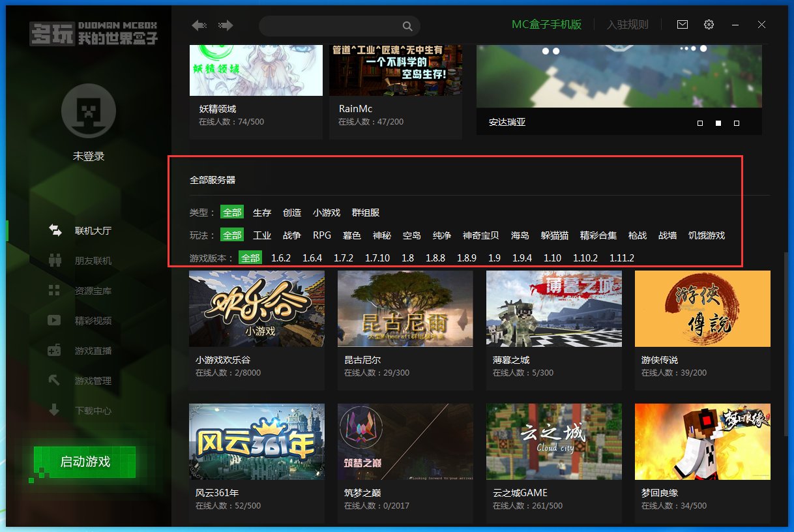The width and height of the screenshot is (794, 532).
Task: Select the 空岛 gameplay filter
Action: pos(412,235)
